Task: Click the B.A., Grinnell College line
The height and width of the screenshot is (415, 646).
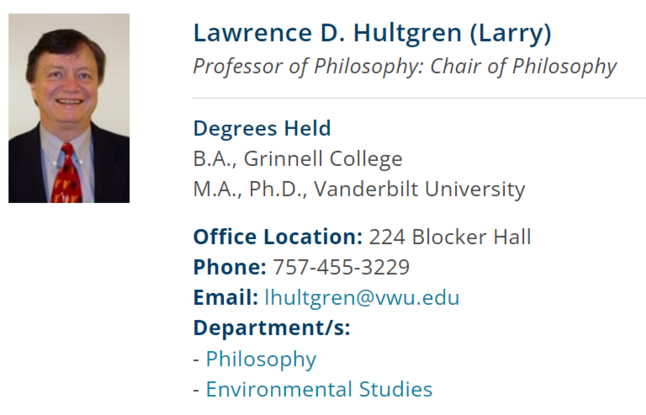Action: click(x=298, y=159)
